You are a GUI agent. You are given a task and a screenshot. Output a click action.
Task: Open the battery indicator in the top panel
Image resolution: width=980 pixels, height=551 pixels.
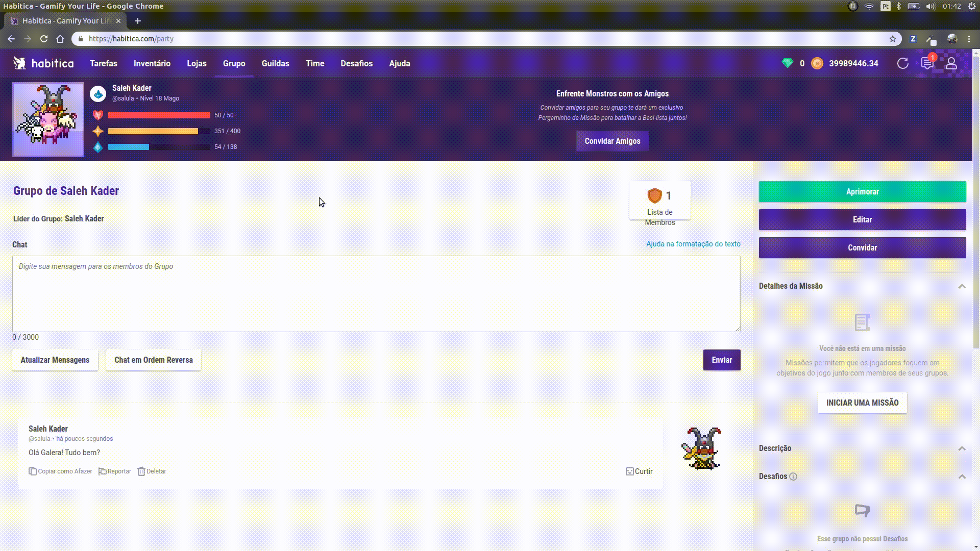(914, 6)
